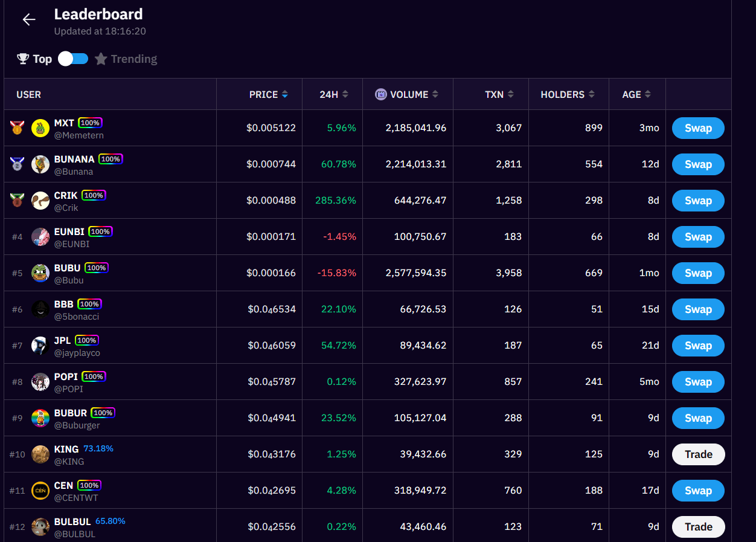Open the @jayplayco user handle
The width and height of the screenshot is (756, 542).
[77, 353]
